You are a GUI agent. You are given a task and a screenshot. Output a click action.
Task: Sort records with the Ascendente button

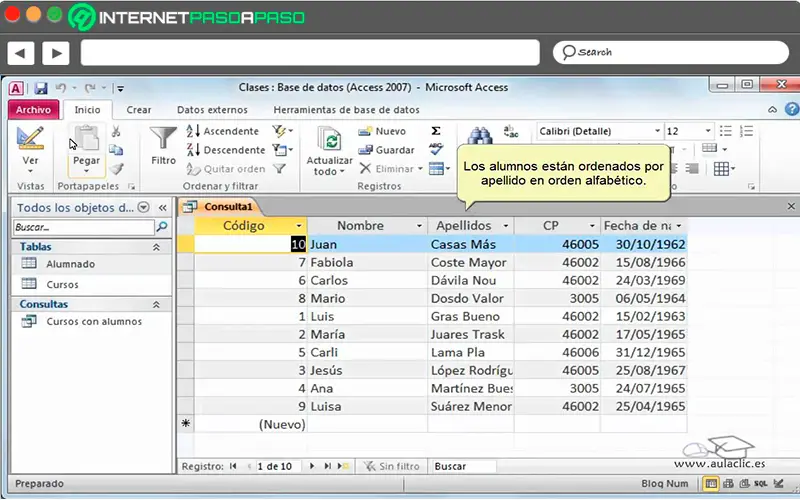point(223,131)
